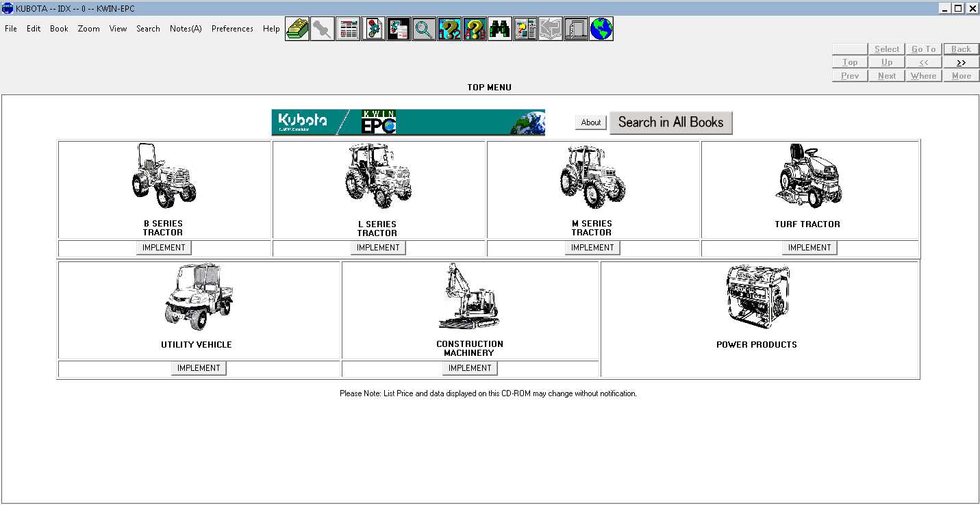Image resolution: width=980 pixels, height=505 pixels.
Task: Click the More navigation button
Action: (961, 76)
